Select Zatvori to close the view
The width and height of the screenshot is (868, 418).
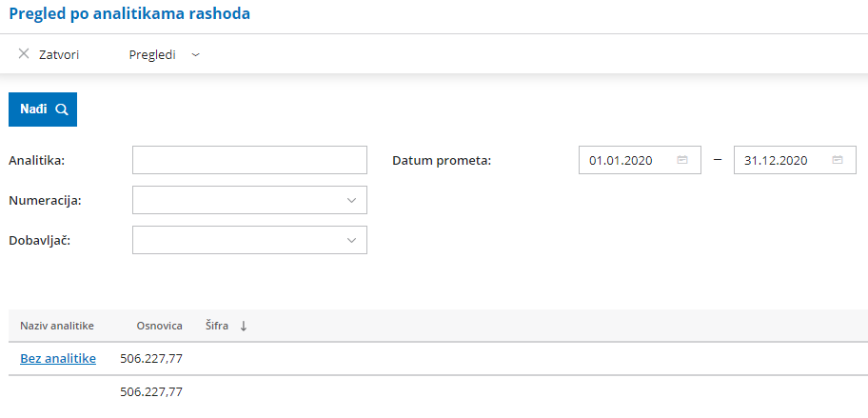point(59,55)
